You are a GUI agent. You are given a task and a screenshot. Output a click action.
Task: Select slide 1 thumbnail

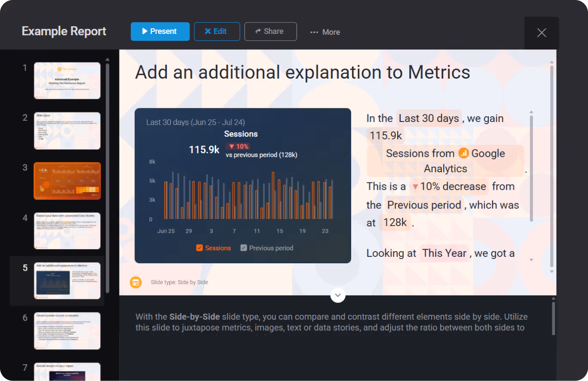click(67, 81)
